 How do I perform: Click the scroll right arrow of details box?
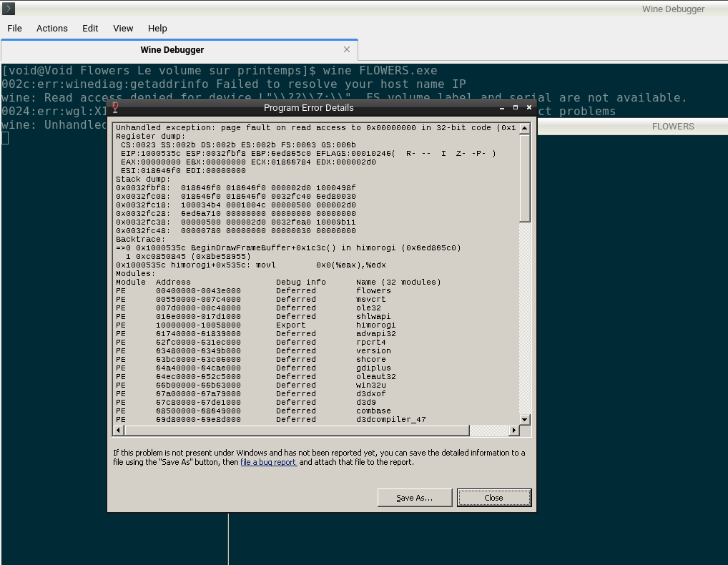(513, 430)
